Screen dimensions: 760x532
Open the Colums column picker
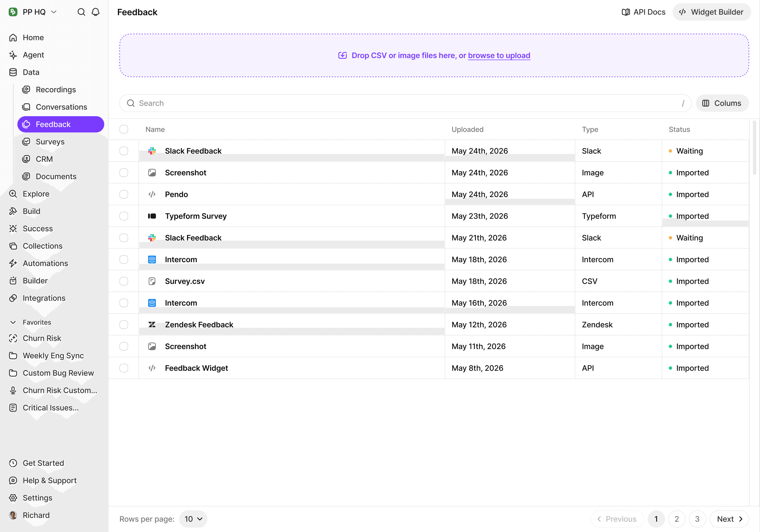coord(722,103)
